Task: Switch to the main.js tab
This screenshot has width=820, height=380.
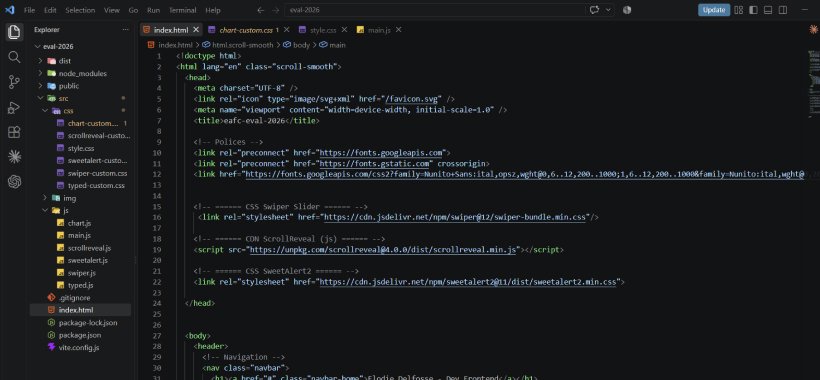Action: click(379, 30)
